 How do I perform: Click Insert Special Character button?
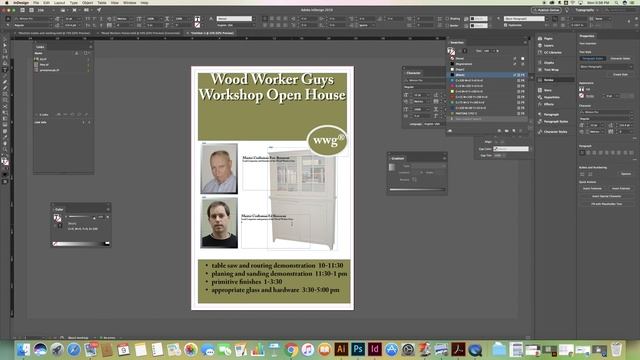coord(607,196)
